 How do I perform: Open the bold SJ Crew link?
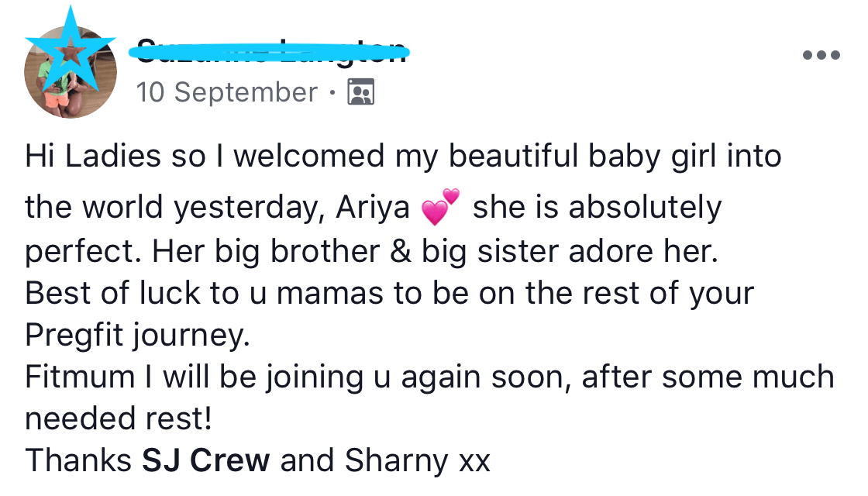(205, 461)
